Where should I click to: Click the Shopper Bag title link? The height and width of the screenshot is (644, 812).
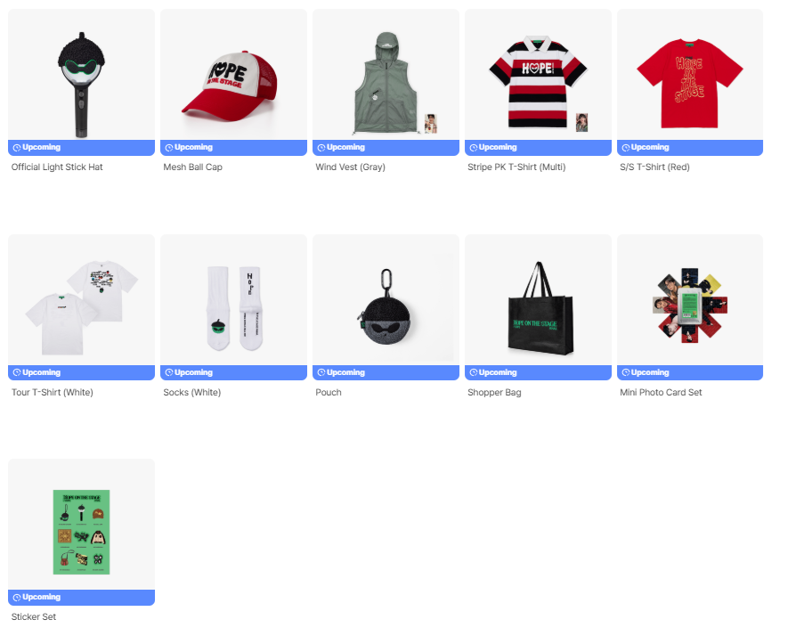pos(494,392)
